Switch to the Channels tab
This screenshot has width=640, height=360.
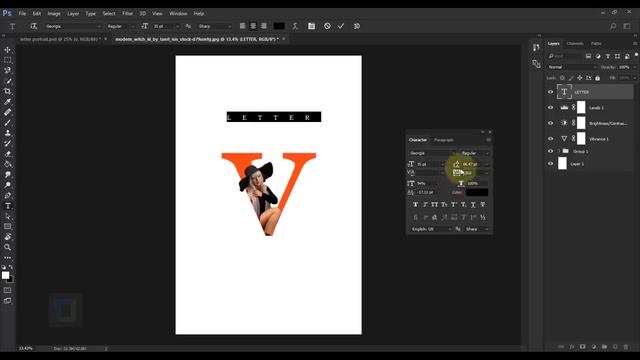point(575,43)
